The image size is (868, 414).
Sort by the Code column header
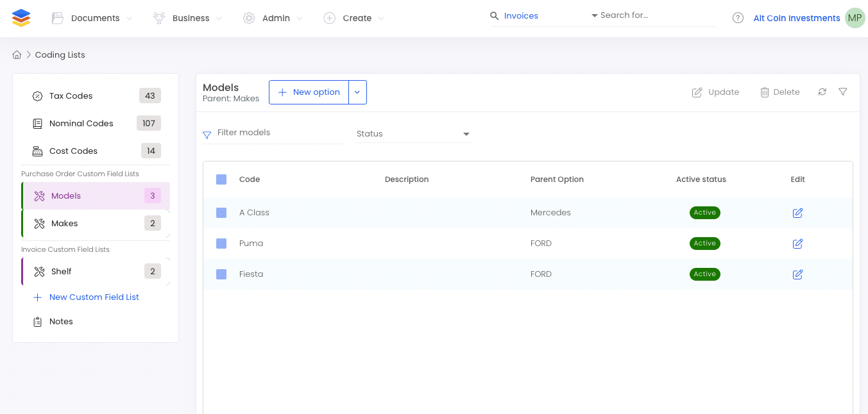tap(250, 179)
